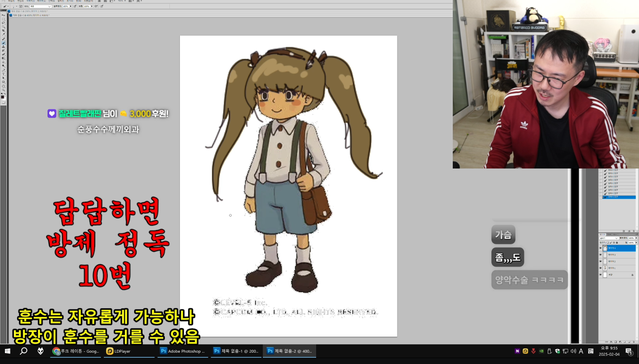The width and height of the screenshot is (639, 364).
Task: Select the Crop tool
Action: (x=3, y=31)
